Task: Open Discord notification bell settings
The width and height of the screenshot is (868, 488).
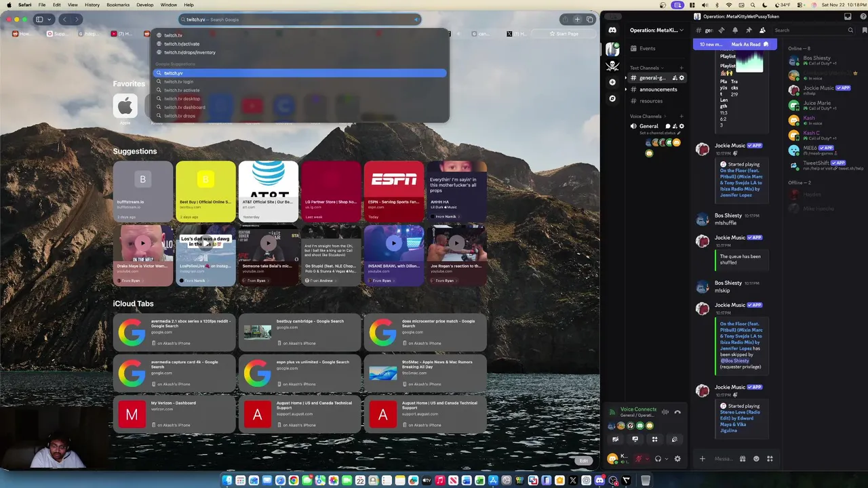Action: [735, 30]
